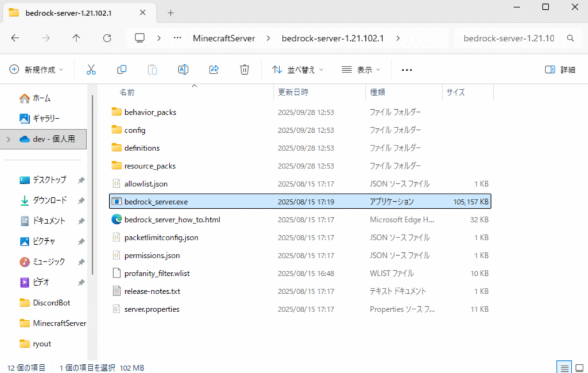This screenshot has height=373, width=588.
Task: Select the server.properties file
Action: (152, 309)
